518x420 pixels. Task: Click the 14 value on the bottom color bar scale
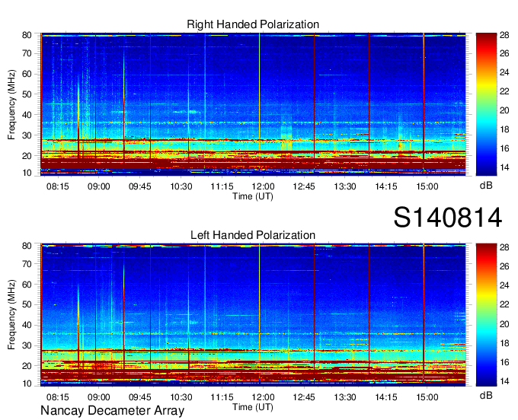click(504, 381)
